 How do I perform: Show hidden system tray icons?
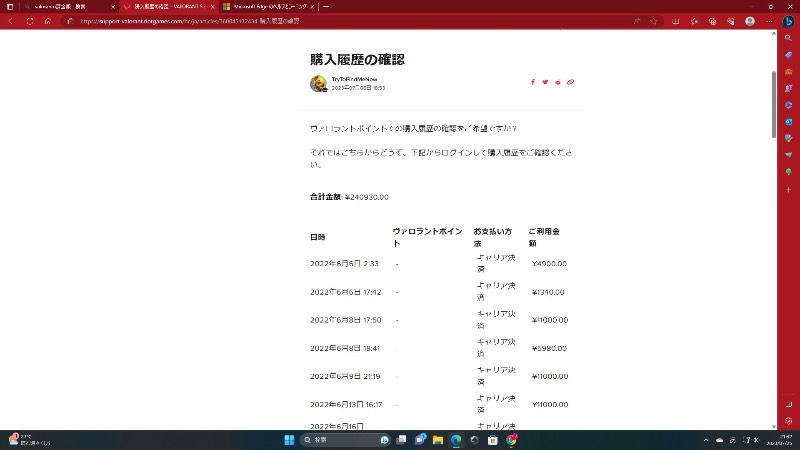tap(706, 440)
